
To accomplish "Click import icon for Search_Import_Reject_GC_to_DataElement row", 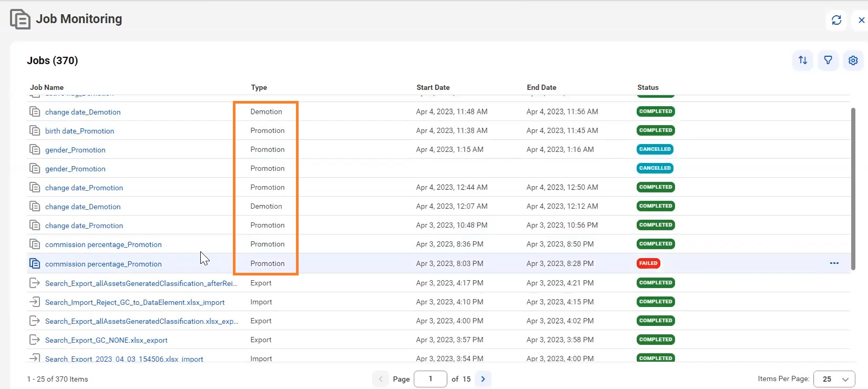I will (35, 302).
